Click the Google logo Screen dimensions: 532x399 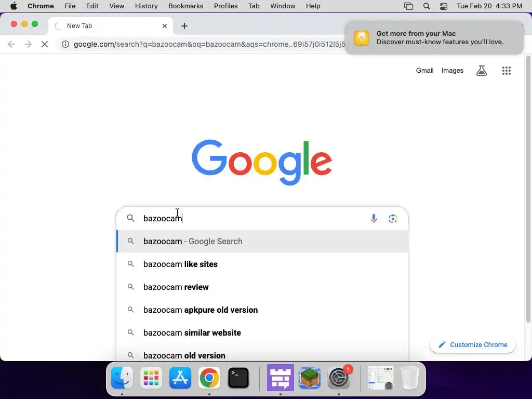(262, 162)
